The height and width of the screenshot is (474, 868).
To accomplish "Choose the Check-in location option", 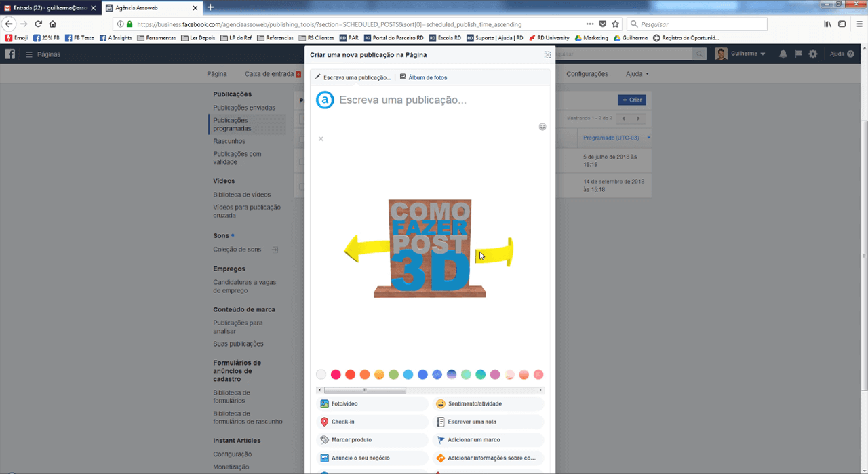I will (x=342, y=422).
